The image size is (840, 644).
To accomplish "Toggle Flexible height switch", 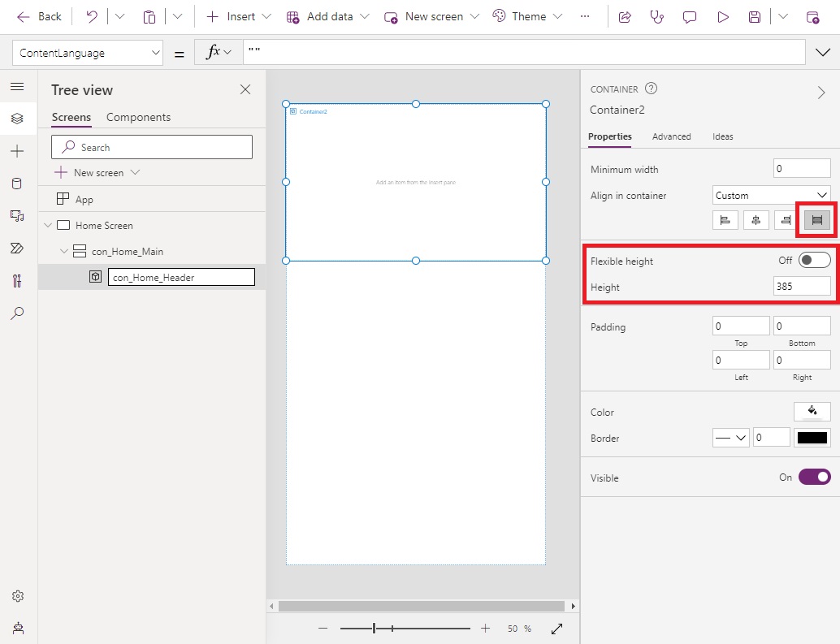I will pos(814,261).
